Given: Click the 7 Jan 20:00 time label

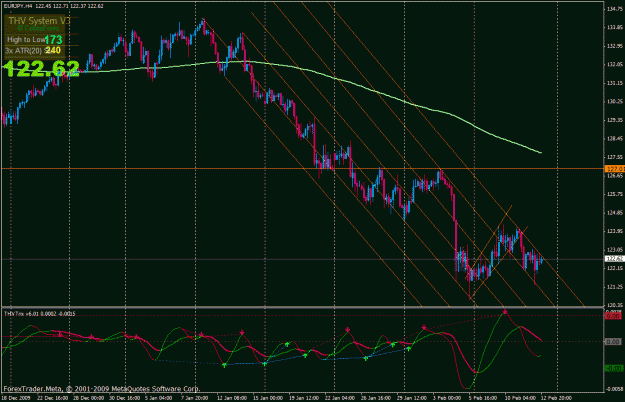Looking at the screenshot, I should (194, 398).
